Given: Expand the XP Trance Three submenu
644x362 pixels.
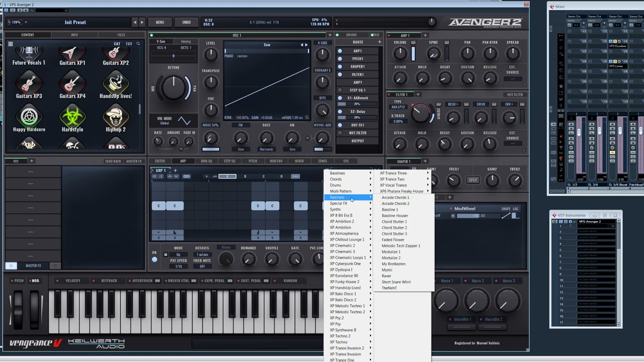Looking at the screenshot, I should pos(404,173).
